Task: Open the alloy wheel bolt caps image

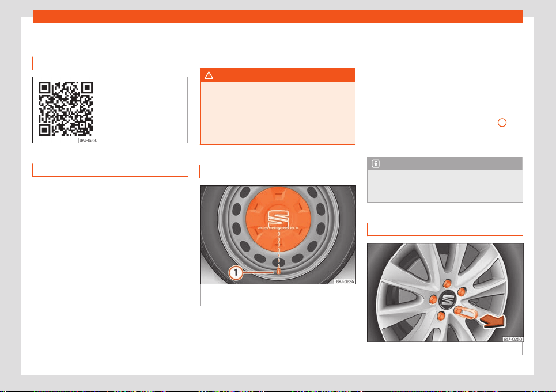Action: [445, 292]
